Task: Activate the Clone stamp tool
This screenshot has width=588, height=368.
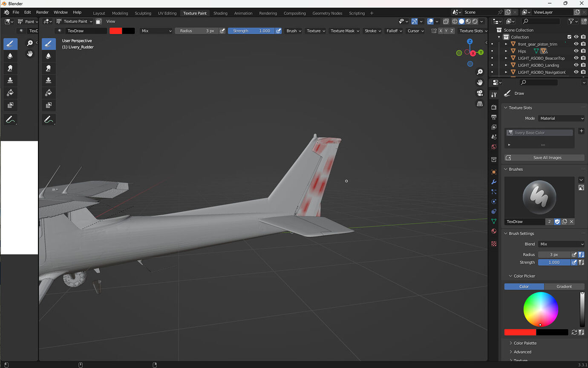Action: pos(10,80)
